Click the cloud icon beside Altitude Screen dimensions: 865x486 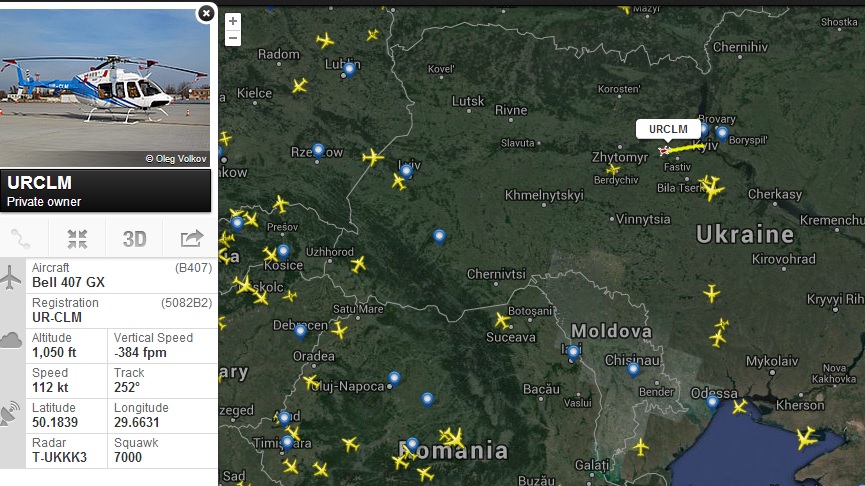(x=11, y=340)
